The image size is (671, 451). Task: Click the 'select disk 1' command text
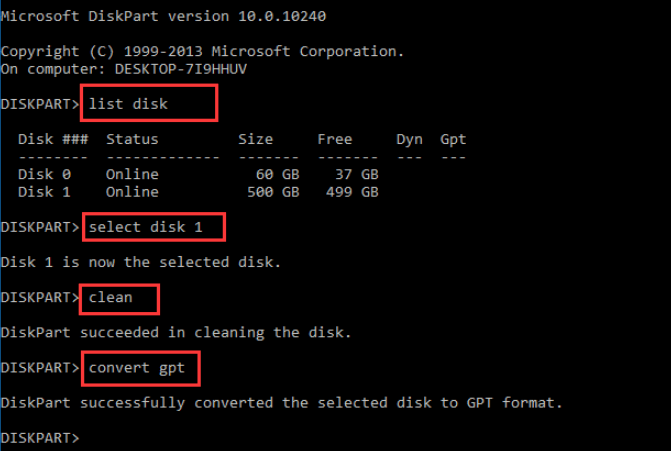tap(146, 227)
